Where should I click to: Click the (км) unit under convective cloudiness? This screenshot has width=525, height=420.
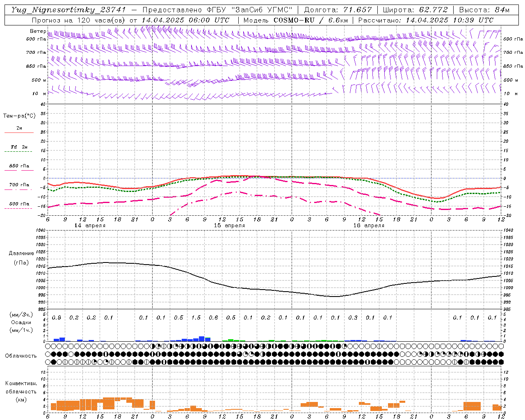click(x=21, y=399)
